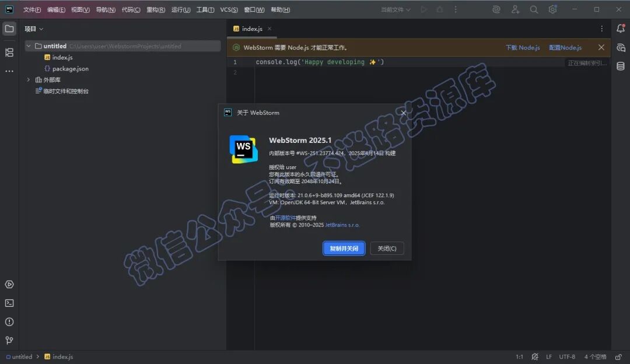Open editor tab options three-dot icon
The width and height of the screenshot is (630, 364).
click(x=601, y=29)
